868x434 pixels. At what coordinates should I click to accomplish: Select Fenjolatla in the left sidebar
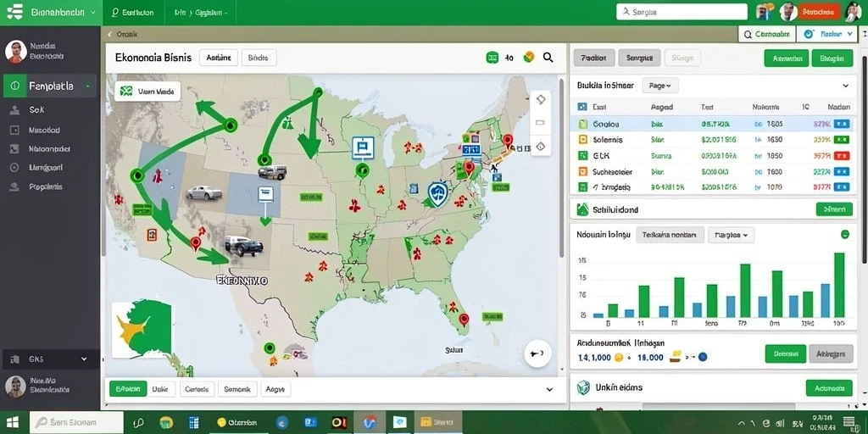(50, 86)
